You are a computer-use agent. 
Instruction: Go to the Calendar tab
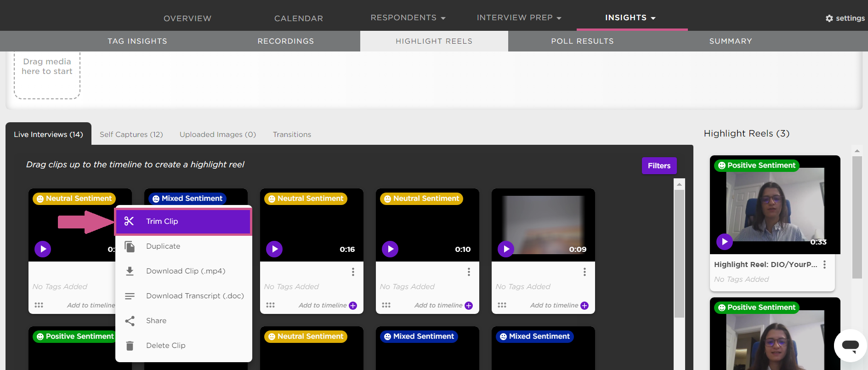click(x=299, y=18)
